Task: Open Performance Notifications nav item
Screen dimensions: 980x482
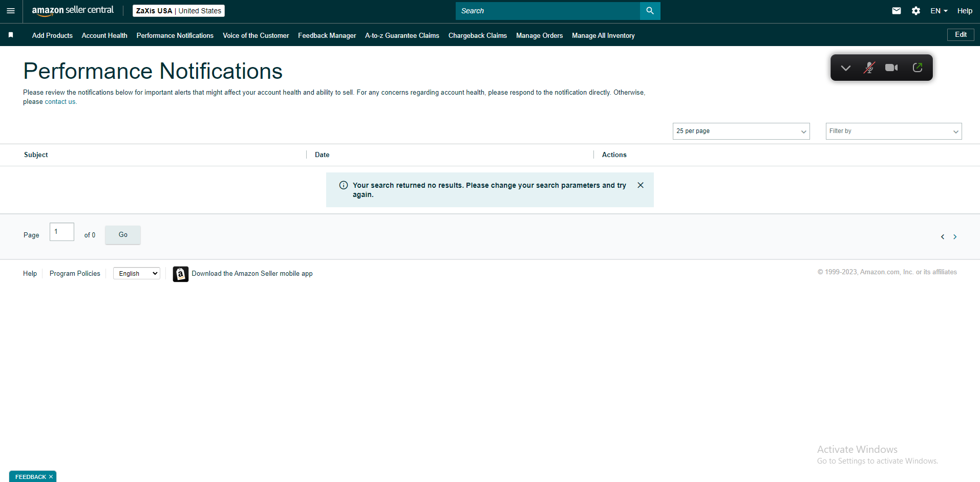Action: (x=175, y=35)
